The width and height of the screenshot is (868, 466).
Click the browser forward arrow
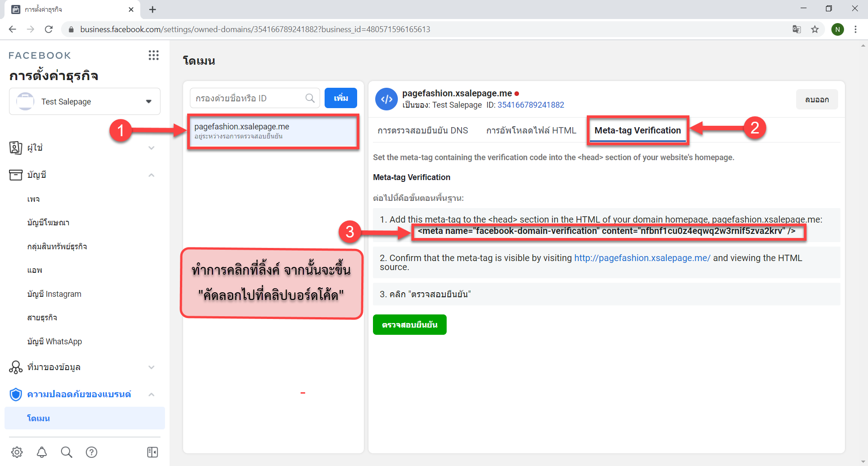click(x=30, y=29)
